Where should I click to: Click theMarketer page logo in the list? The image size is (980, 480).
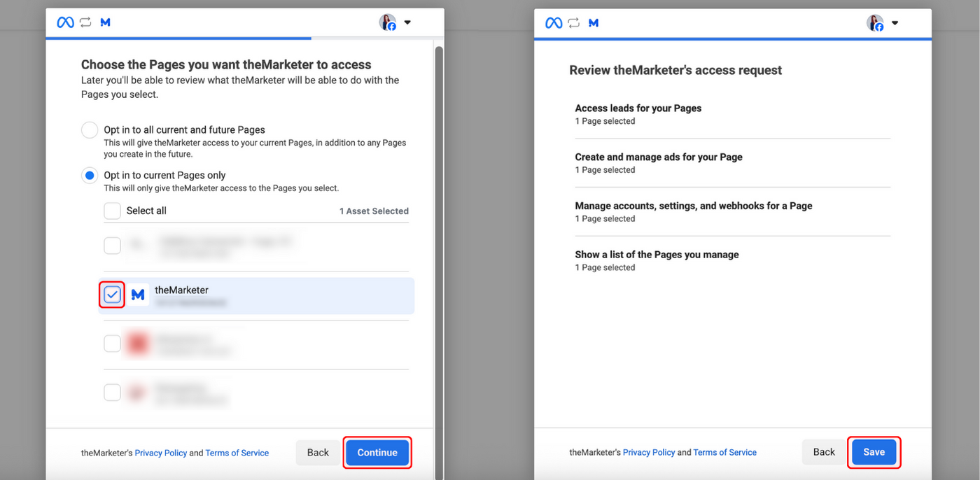138,295
